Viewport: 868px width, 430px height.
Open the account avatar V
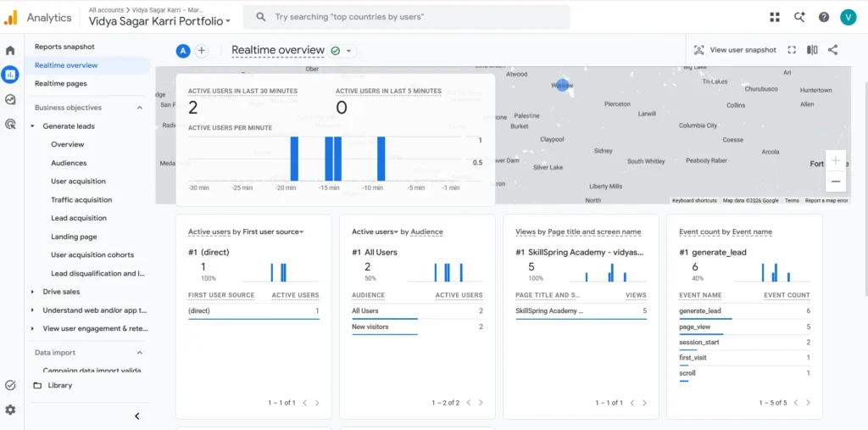point(848,17)
